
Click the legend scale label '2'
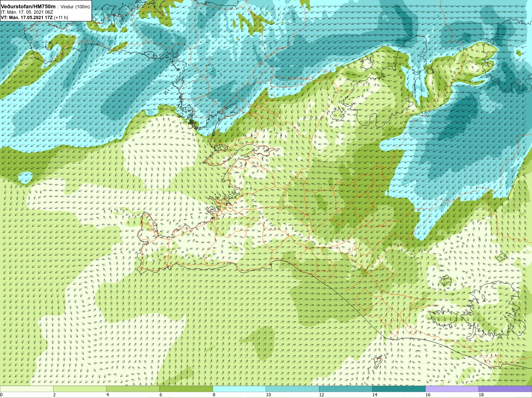pyautogui.click(x=54, y=395)
